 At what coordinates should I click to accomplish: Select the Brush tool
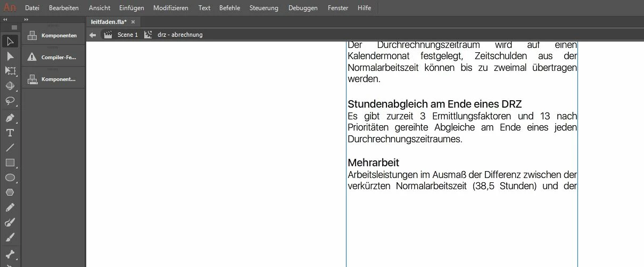pyautogui.click(x=10, y=237)
